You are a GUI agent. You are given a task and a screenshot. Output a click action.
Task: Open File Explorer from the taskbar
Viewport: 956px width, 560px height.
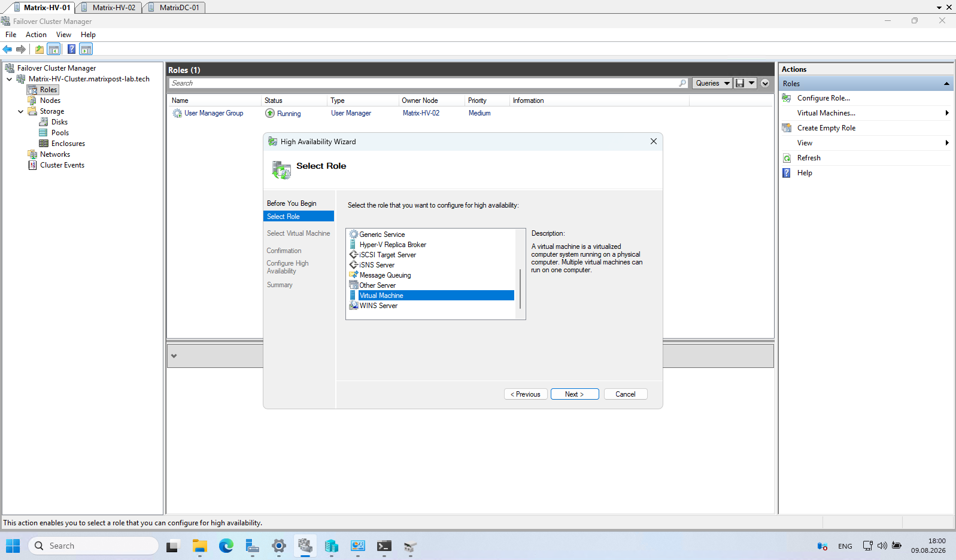coord(199,546)
